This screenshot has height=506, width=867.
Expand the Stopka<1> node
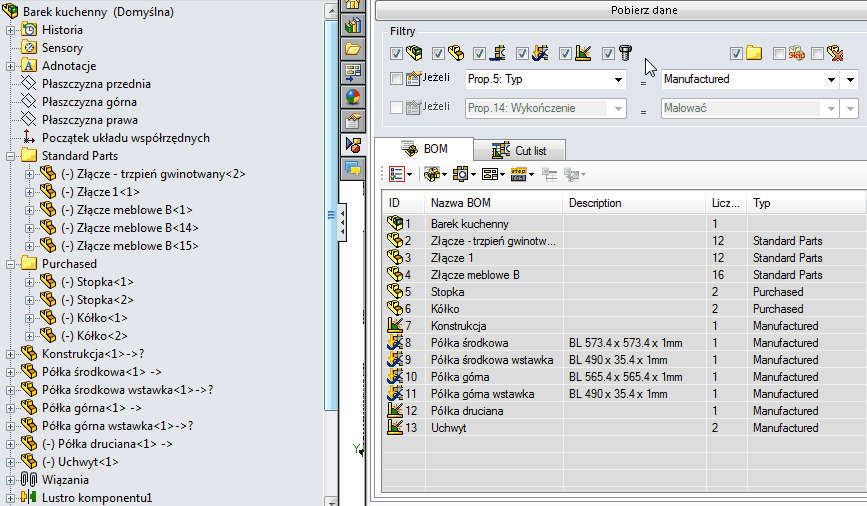pos(29,282)
